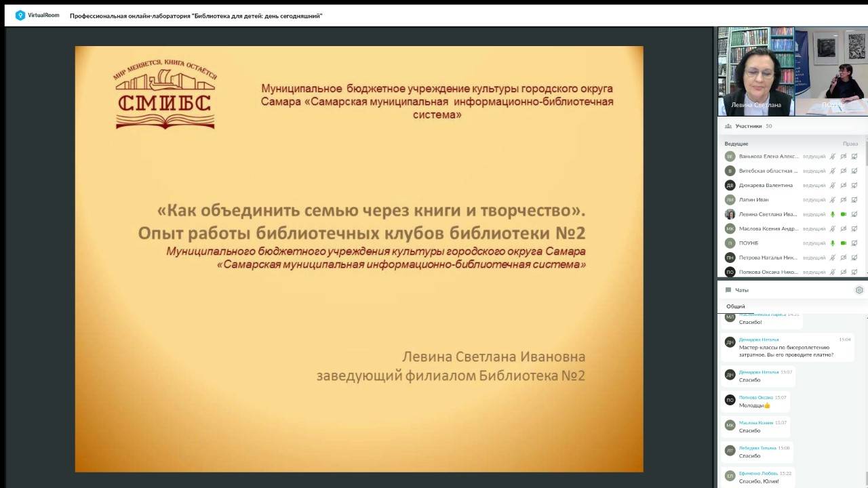The image size is (868, 488).
Task: Click screen share icon for Ванькова Елена
Action: point(854,156)
